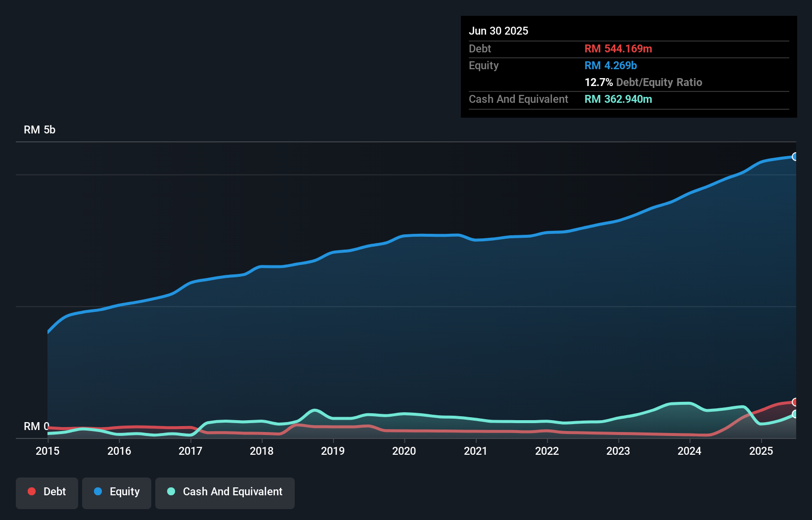Click the teal Cash endpoint marker
Viewport: 812px width, 520px height.
(x=795, y=414)
